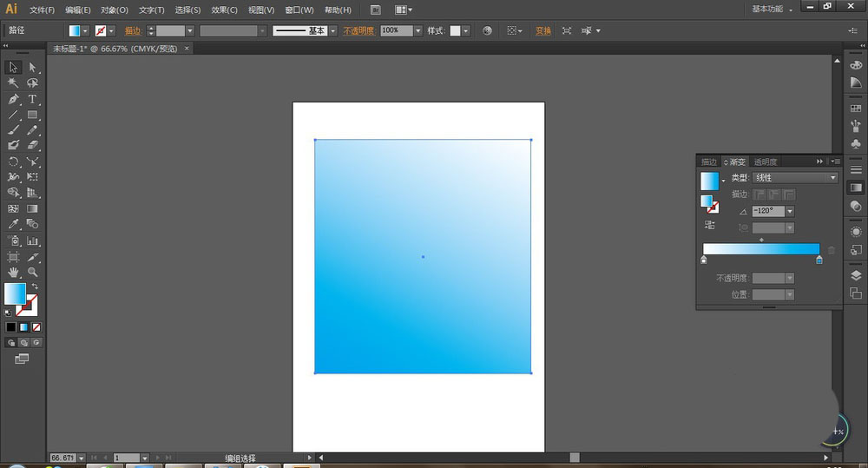Switch to the 透明度 panel tab

[766, 161]
